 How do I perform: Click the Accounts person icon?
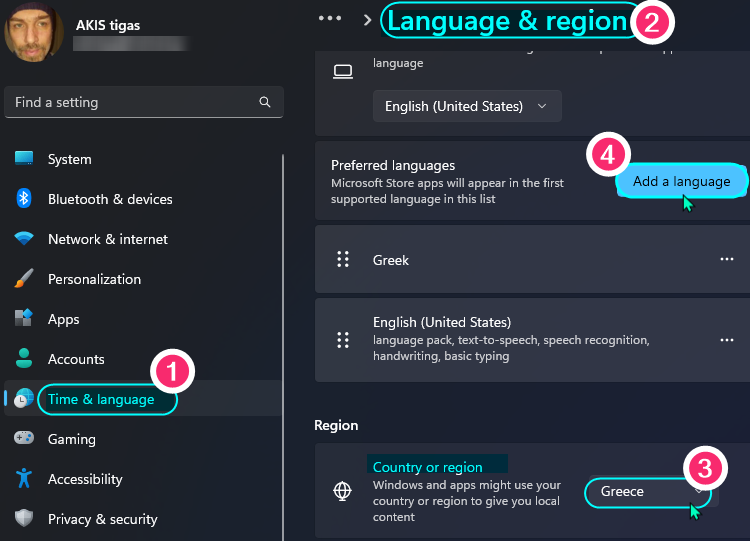click(24, 359)
